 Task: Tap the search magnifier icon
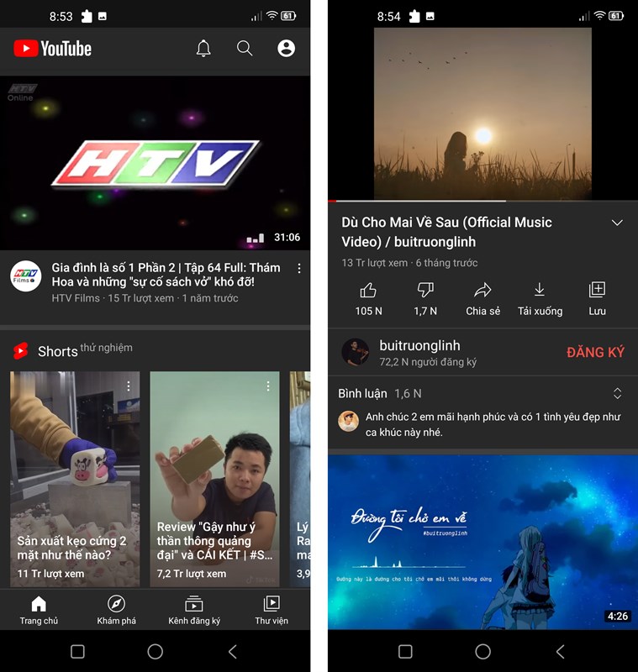coord(245,49)
